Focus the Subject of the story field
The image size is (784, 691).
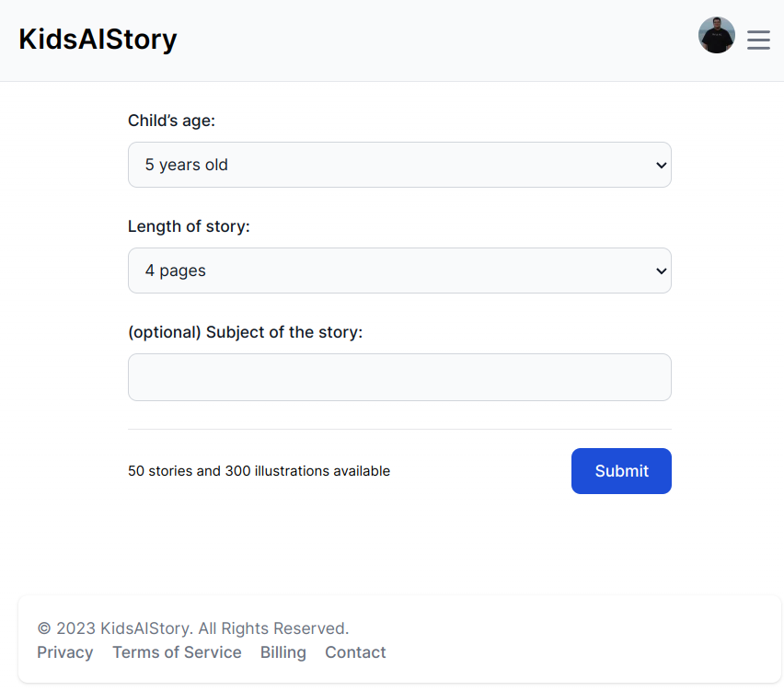click(399, 377)
